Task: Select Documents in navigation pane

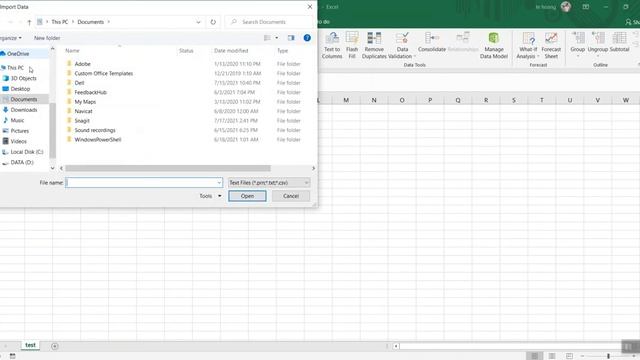Action: coord(24,99)
